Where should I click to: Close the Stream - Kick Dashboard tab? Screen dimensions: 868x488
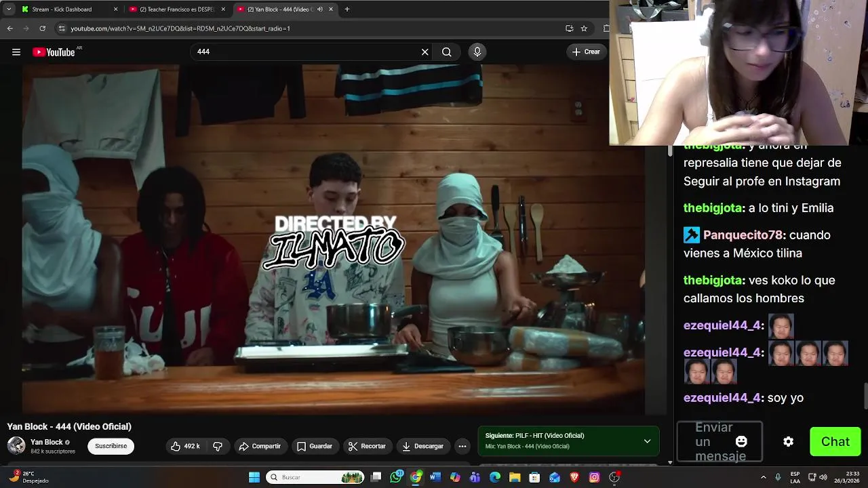point(115,9)
